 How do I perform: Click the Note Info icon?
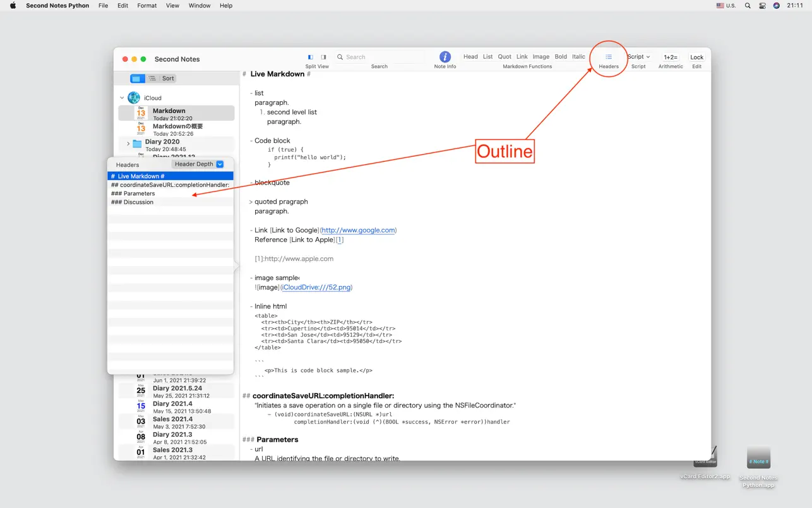click(445, 57)
